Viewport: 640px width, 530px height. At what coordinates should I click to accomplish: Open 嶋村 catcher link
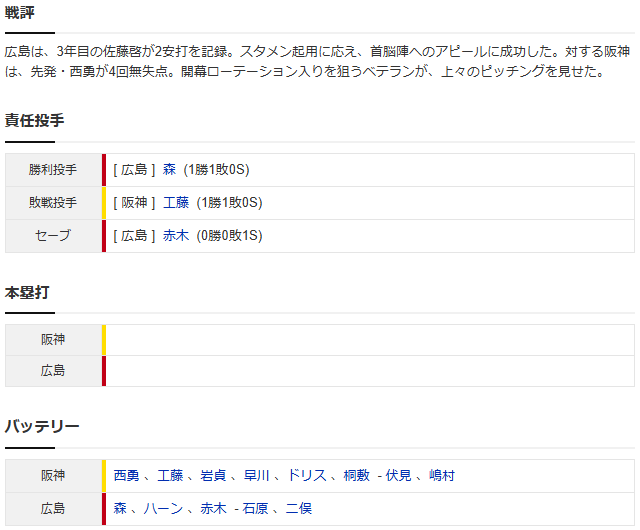(x=442, y=475)
